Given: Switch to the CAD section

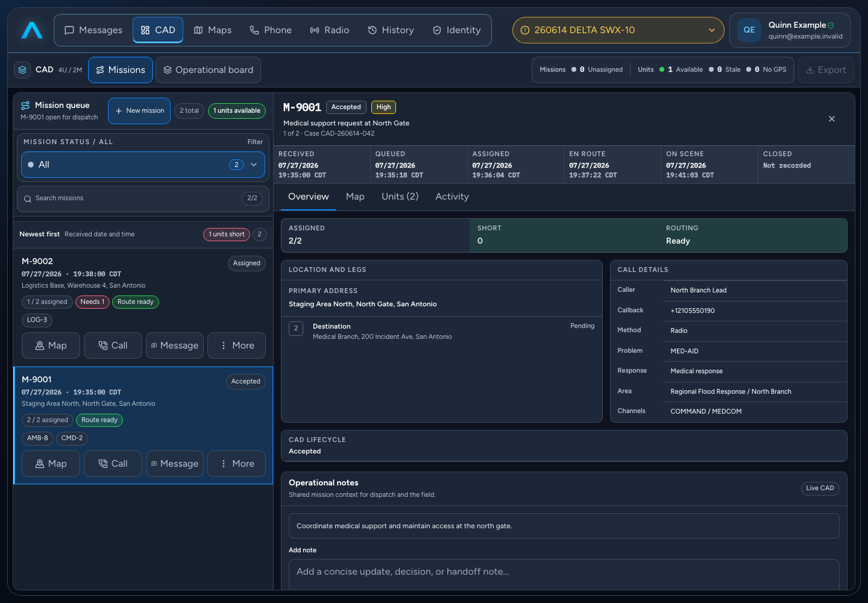Looking at the screenshot, I should (x=158, y=30).
